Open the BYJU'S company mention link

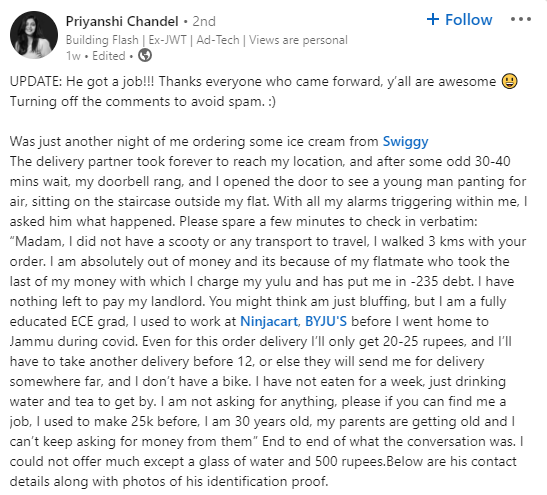tap(326, 321)
